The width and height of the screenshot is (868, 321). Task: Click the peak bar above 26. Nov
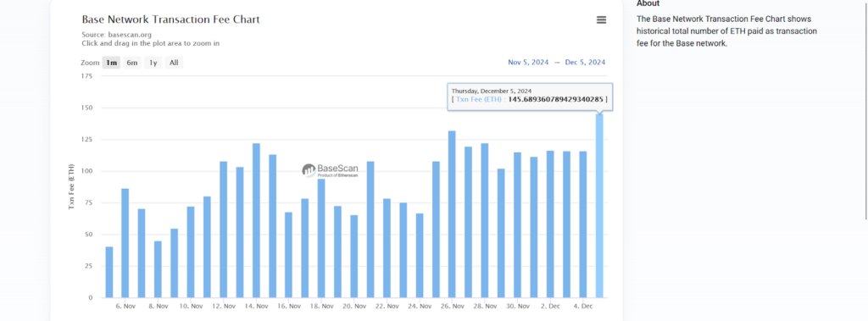click(x=452, y=214)
